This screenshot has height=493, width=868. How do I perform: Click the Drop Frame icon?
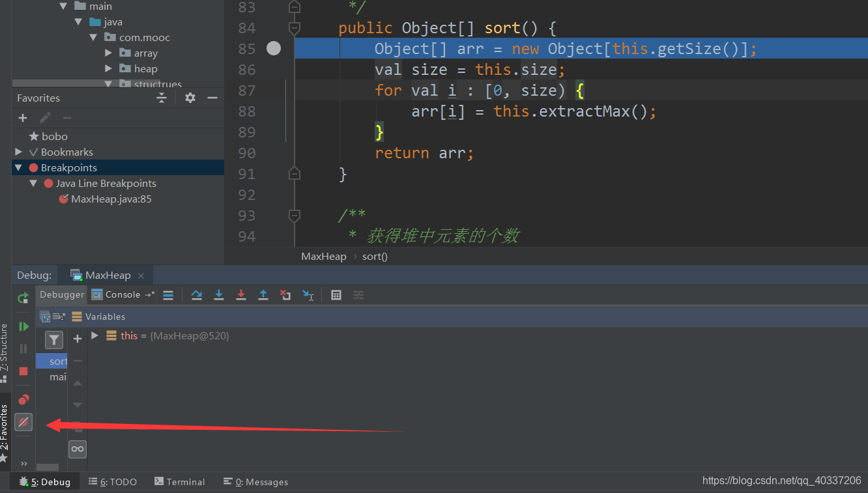(285, 295)
